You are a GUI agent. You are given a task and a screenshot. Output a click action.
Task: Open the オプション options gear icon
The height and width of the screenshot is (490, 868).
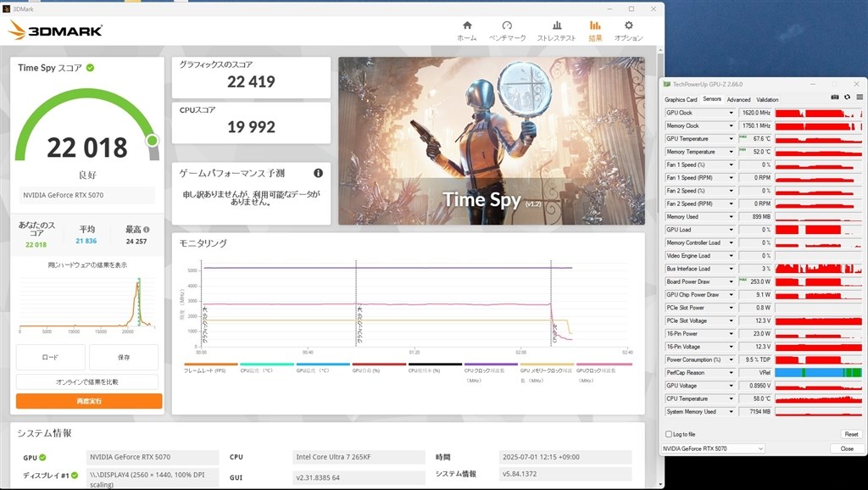tap(628, 31)
